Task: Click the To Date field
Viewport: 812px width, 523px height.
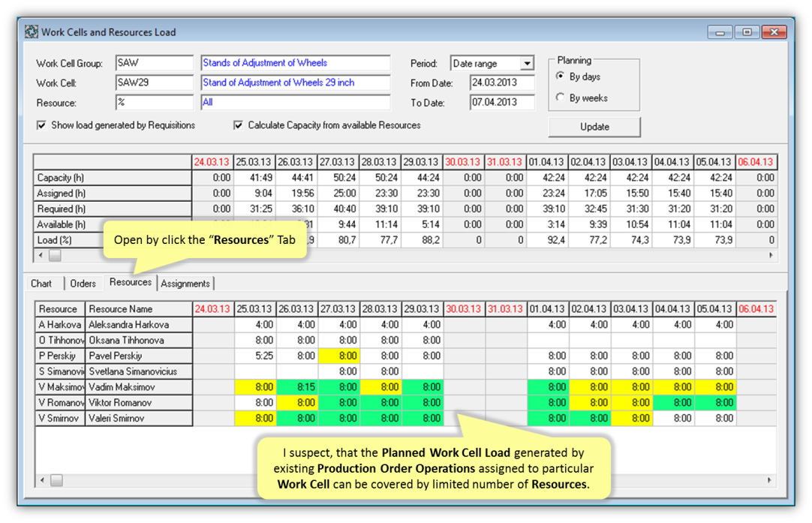Action: click(x=502, y=103)
